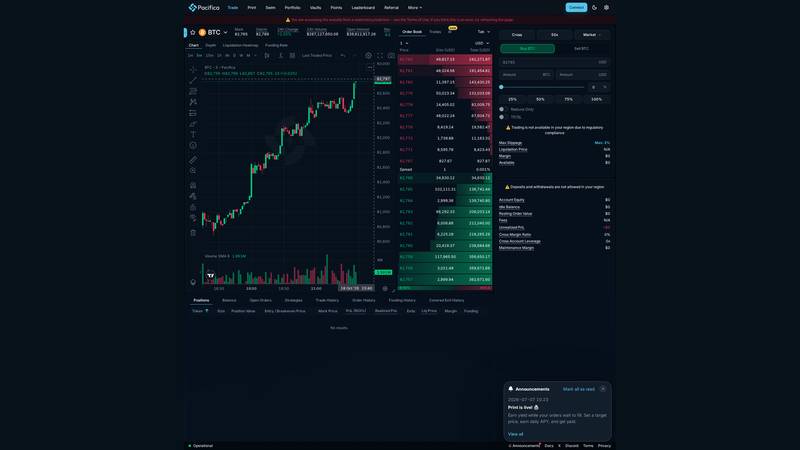The width and height of the screenshot is (800, 450).
Task: Switch to the Depth tab
Action: (210, 45)
